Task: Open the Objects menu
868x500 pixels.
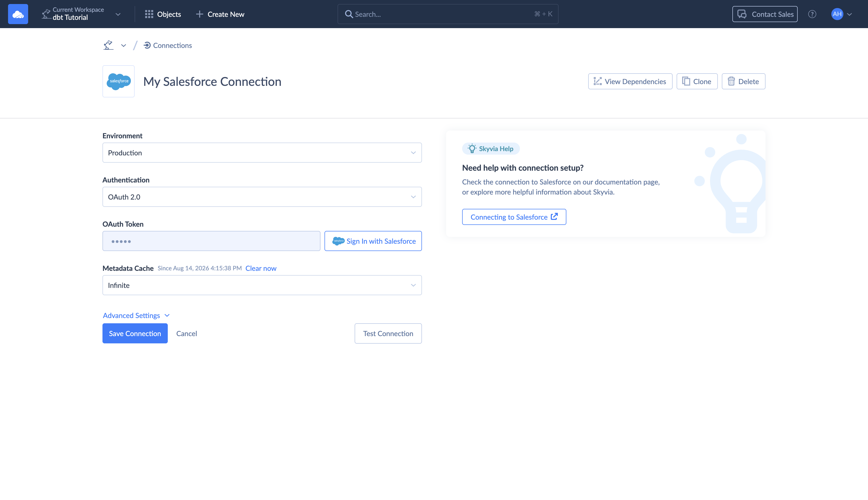Action: pyautogui.click(x=163, y=14)
